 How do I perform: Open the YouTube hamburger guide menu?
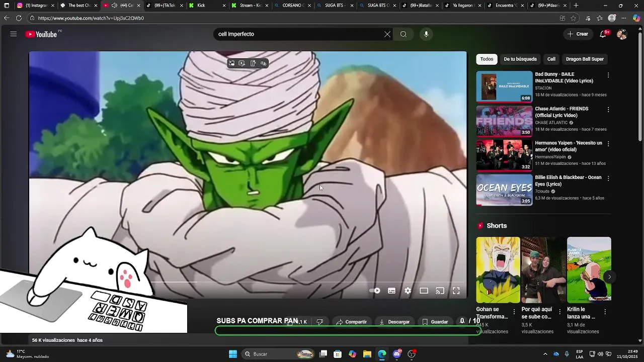(14, 34)
